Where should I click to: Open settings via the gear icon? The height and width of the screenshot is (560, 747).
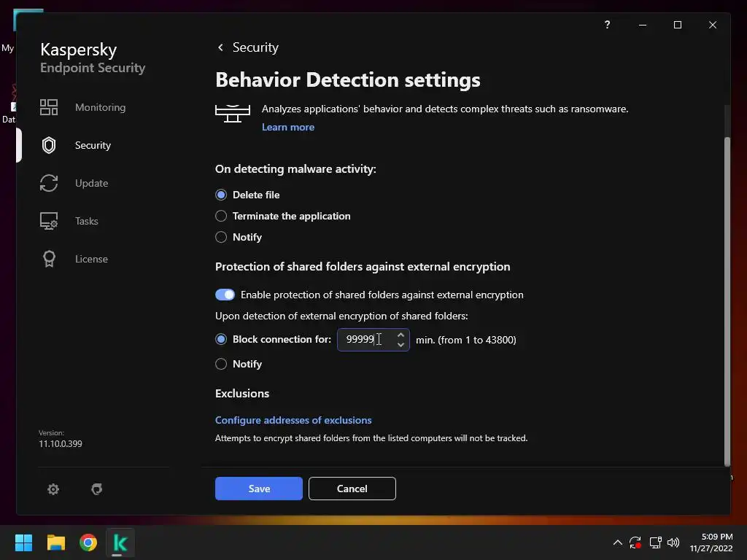53,489
